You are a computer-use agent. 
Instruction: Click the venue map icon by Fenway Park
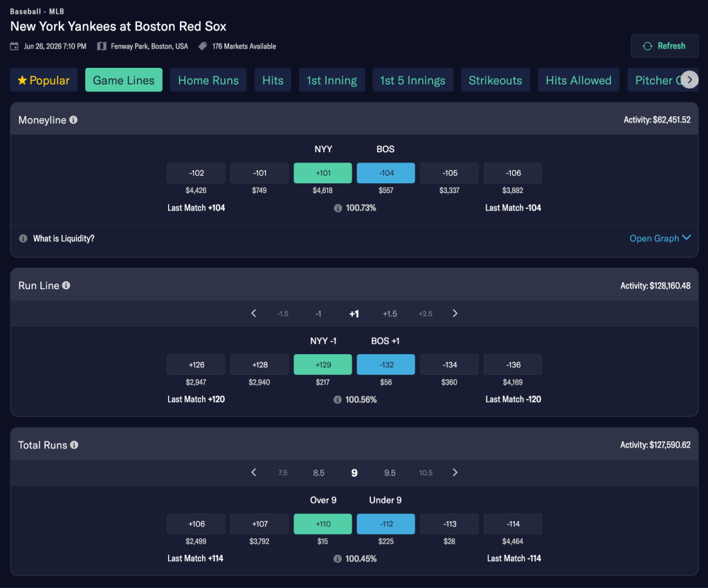coord(102,46)
